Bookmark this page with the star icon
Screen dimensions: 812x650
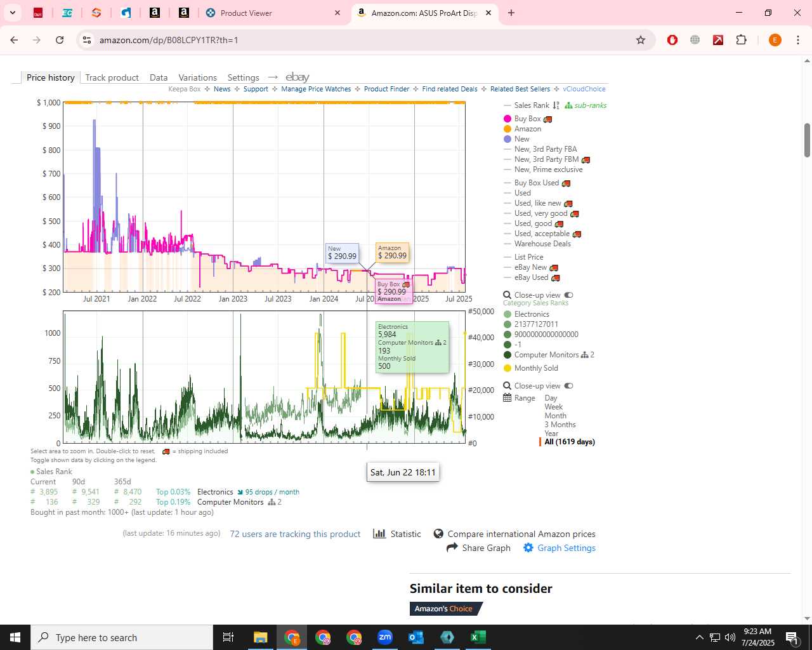[x=641, y=40]
